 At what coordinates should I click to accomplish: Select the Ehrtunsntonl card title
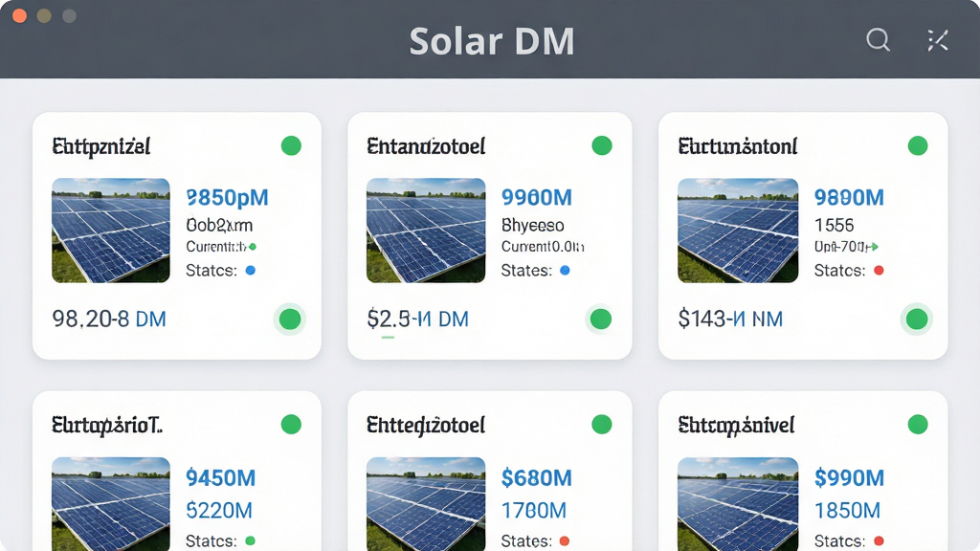coord(738,146)
